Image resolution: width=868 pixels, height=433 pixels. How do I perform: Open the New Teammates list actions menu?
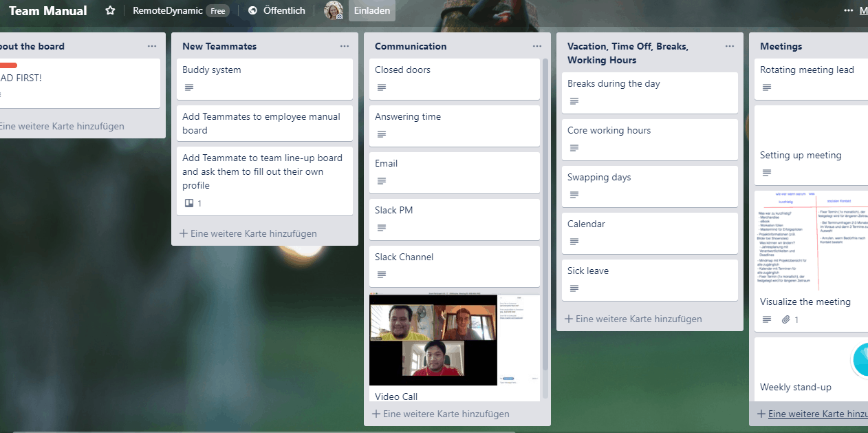coord(345,45)
